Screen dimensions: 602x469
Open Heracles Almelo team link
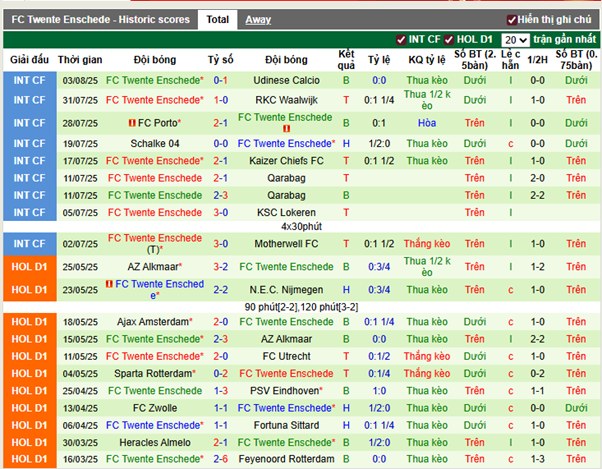pyautogui.click(x=155, y=443)
